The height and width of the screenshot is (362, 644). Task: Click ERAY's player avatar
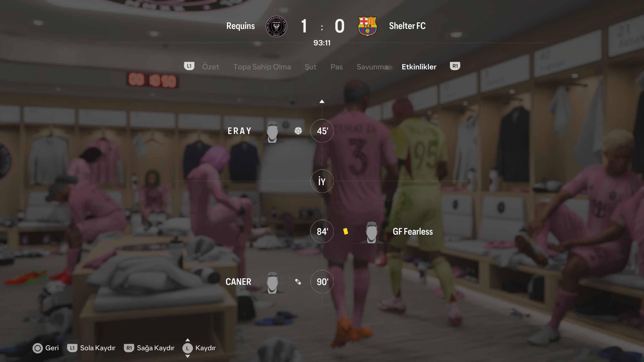[272, 131]
